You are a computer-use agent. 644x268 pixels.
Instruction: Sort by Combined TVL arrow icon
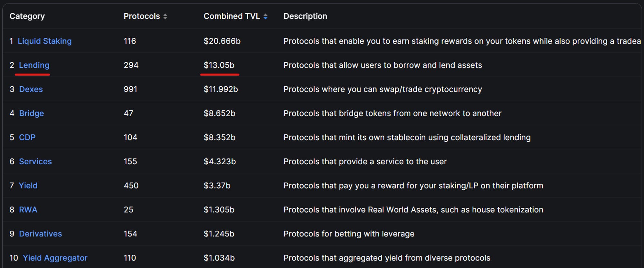point(265,16)
